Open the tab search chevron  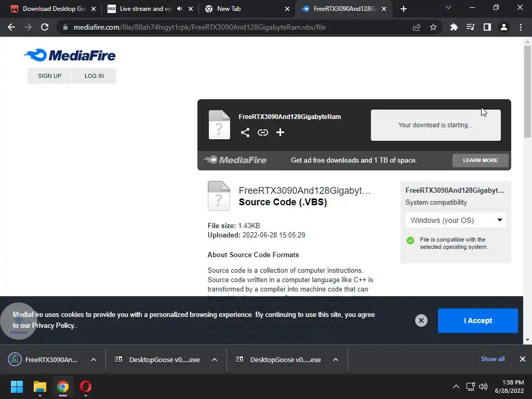click(x=448, y=7)
